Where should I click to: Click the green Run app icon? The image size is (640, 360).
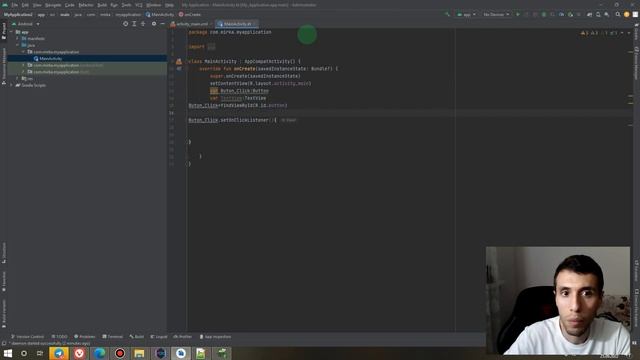pyautogui.click(x=518, y=14)
